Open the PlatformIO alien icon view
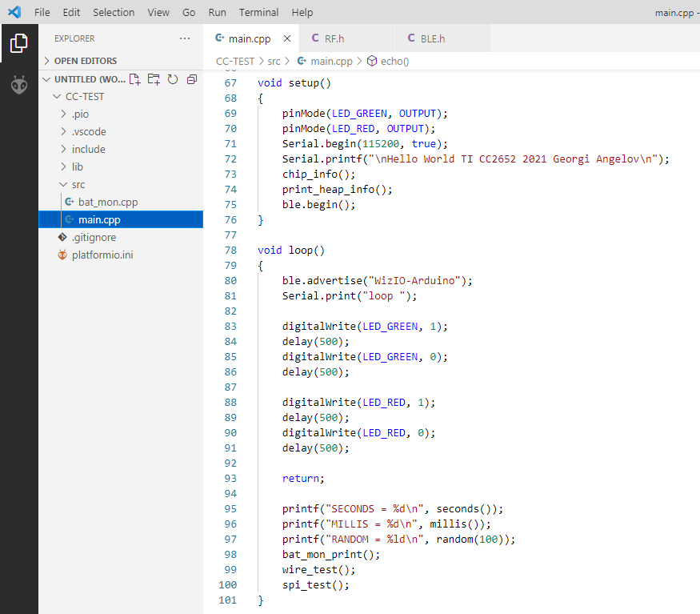This screenshot has height=614, width=700. tap(19, 85)
